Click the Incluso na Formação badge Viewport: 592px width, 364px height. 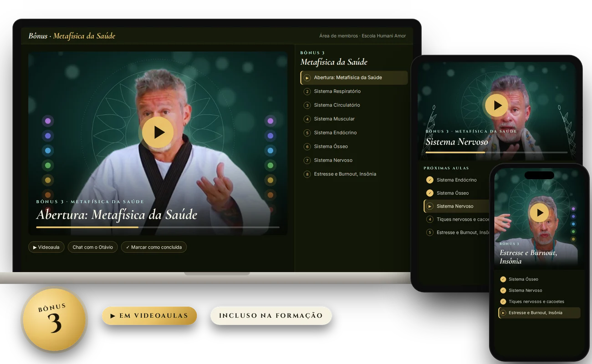tap(271, 315)
